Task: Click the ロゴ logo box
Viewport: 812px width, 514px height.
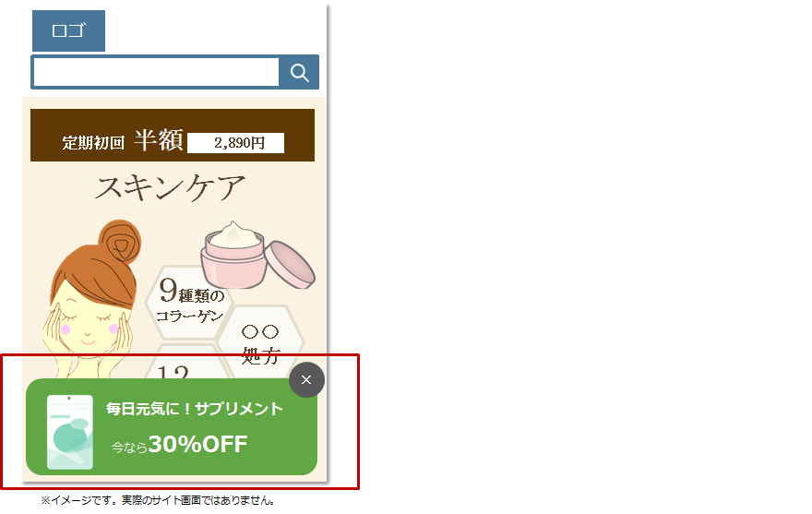Action: [69, 30]
